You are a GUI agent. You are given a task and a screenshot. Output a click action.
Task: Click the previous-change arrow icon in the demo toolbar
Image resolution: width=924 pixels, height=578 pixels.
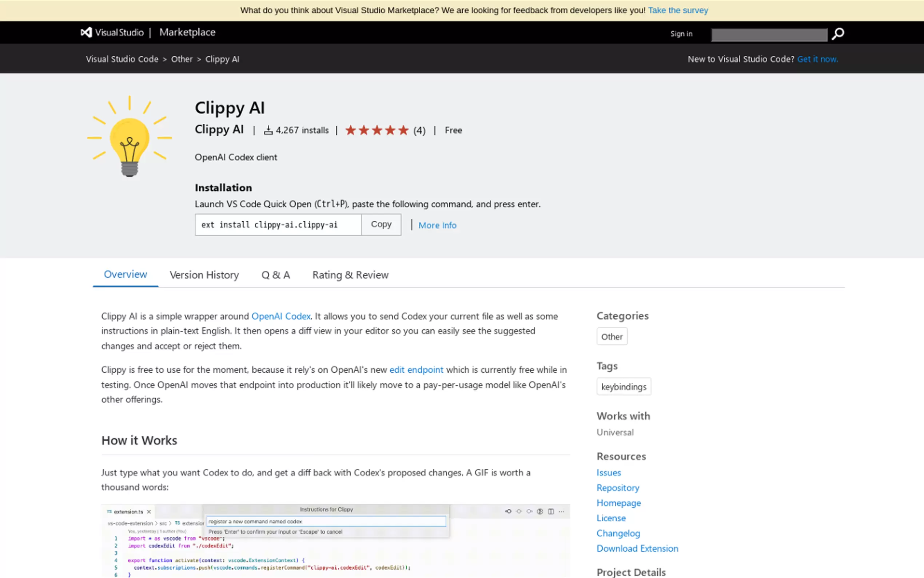pos(509,511)
